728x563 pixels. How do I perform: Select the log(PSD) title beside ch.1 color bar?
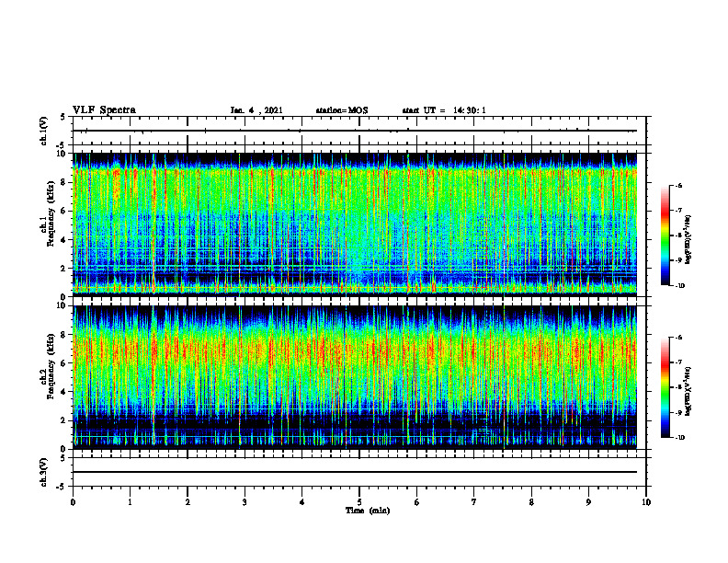[x=688, y=239]
